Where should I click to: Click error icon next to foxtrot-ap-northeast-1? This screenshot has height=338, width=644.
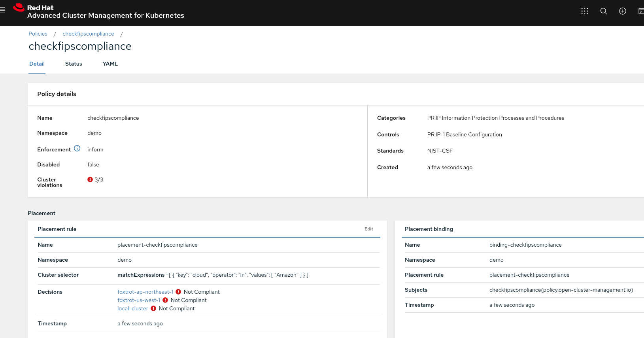178,292
